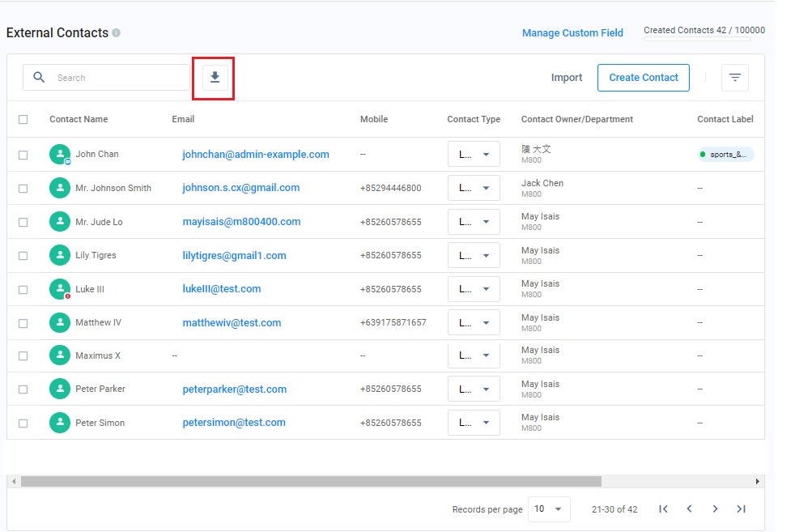Screen dimensions: 795x532
Task: Sort by the Contact Name column header
Action: point(79,120)
